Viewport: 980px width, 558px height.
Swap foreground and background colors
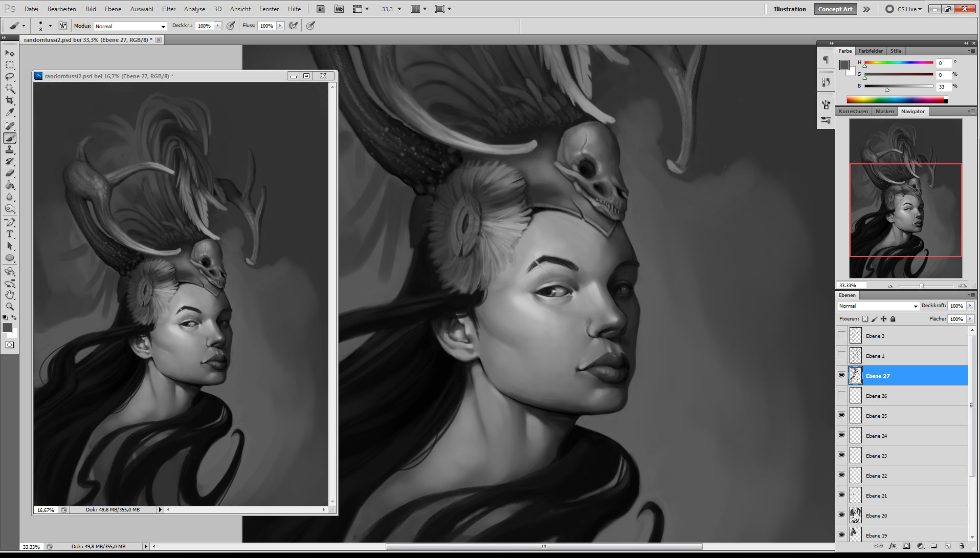click(14, 317)
